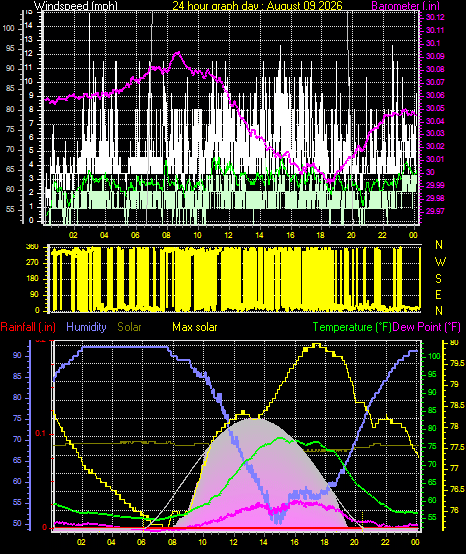This screenshot has width=466, height=554.
Task: Select the Rainfall (.in) legend label
Action: coord(28,327)
